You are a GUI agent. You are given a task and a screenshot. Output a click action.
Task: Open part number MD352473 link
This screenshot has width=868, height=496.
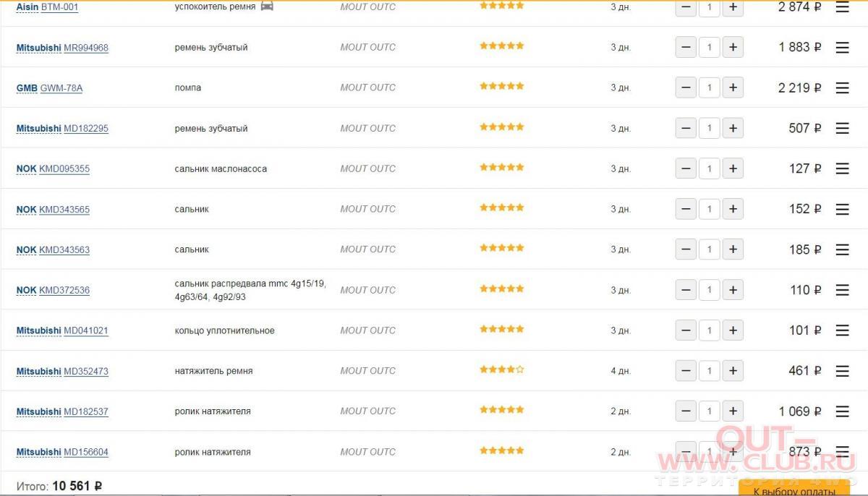click(86, 372)
